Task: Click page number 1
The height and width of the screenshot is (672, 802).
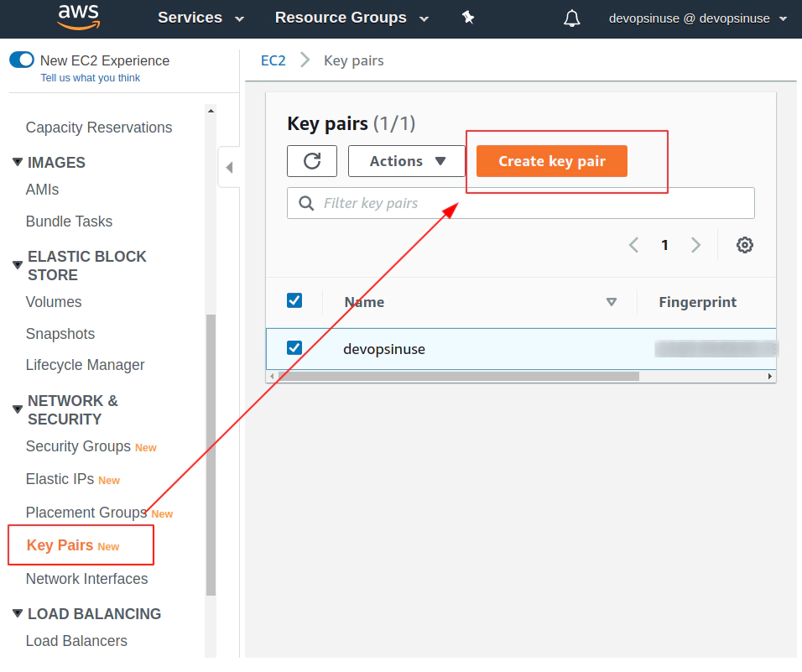Action: (665, 245)
